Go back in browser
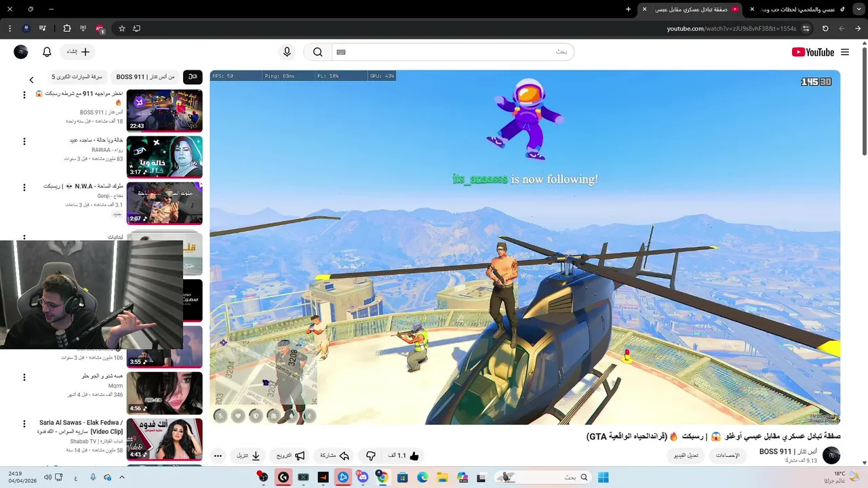The image size is (868, 488). coord(859,28)
